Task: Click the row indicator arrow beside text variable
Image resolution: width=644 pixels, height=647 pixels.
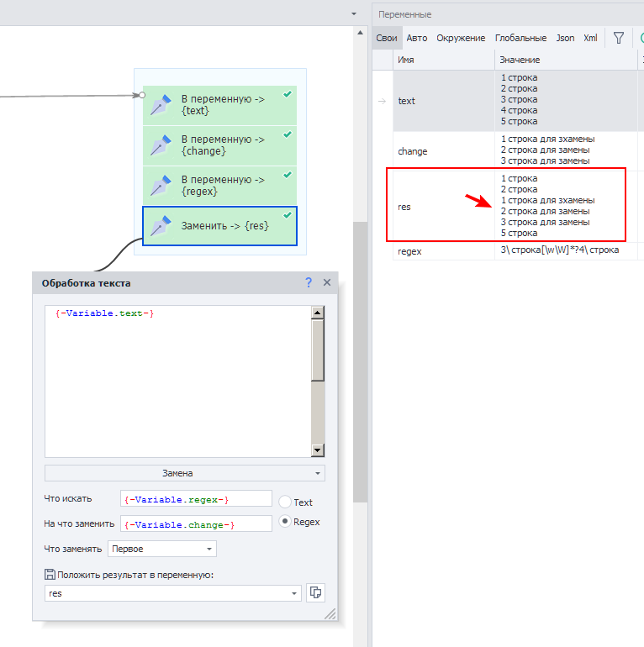Action: pos(383,101)
